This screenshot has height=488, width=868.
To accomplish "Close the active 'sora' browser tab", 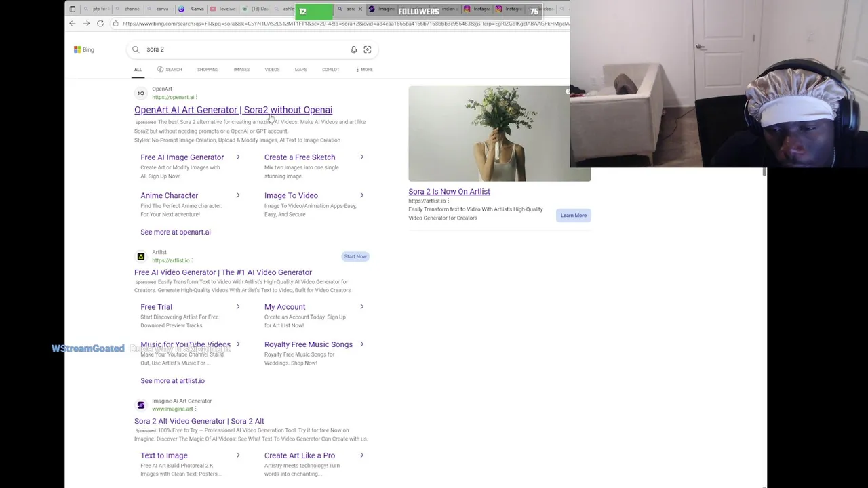I will point(360,9).
